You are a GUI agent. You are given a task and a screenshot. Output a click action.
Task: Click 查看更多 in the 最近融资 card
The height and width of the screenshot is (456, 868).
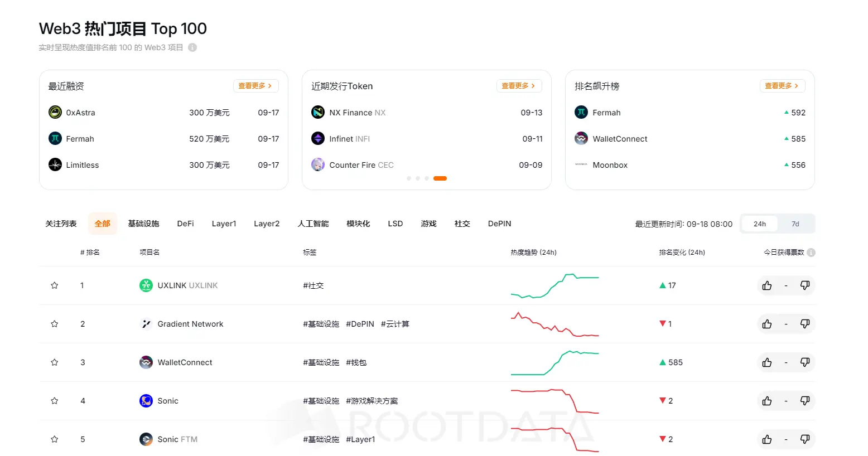255,85
